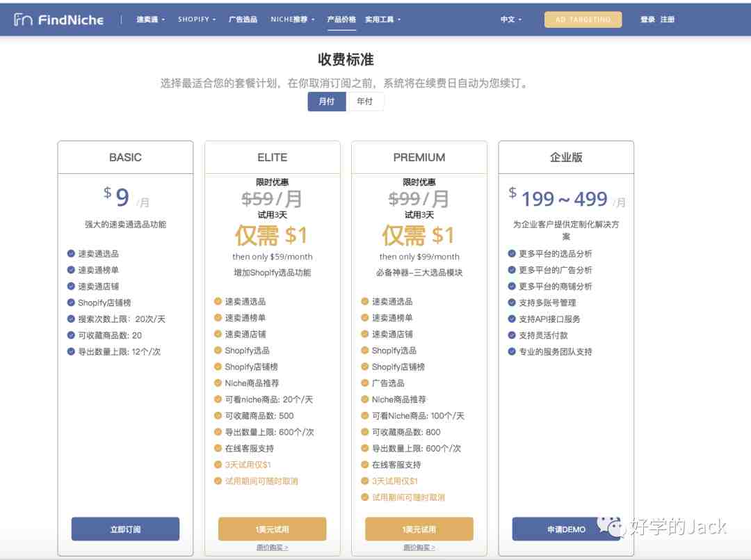Start the 1美元试用 for the ELITE plan
751x560 pixels.
click(272, 529)
